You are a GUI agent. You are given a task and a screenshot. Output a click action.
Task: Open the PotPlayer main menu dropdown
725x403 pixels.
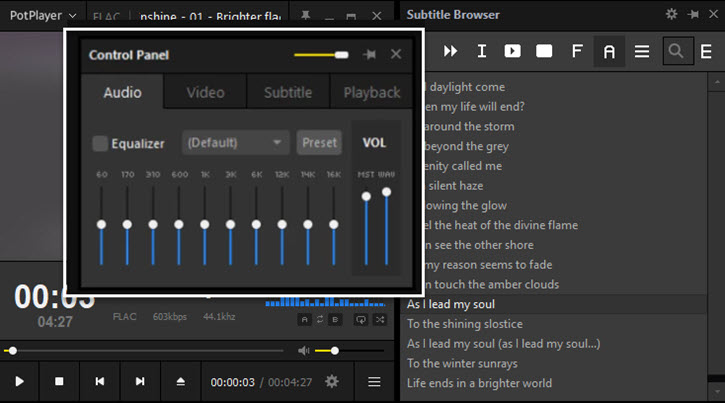click(44, 15)
